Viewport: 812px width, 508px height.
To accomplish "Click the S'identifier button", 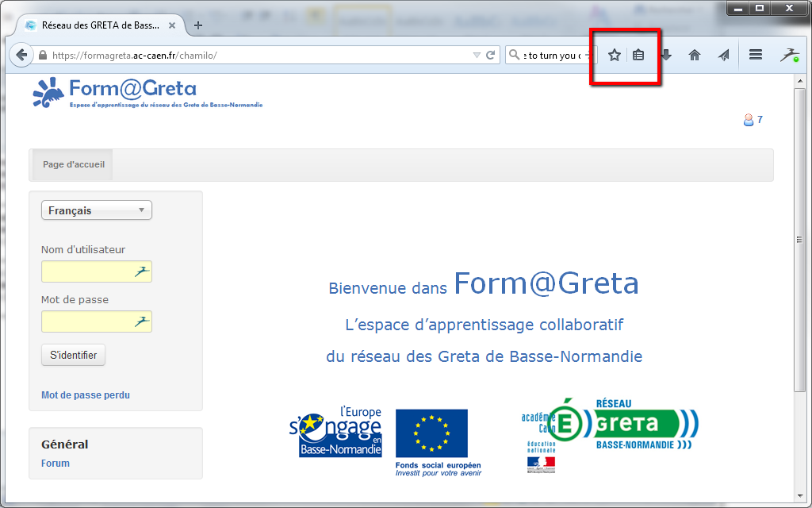I will (73, 355).
